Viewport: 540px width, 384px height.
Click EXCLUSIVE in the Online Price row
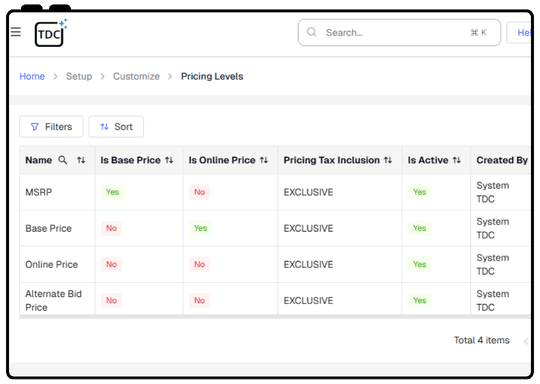coord(308,264)
